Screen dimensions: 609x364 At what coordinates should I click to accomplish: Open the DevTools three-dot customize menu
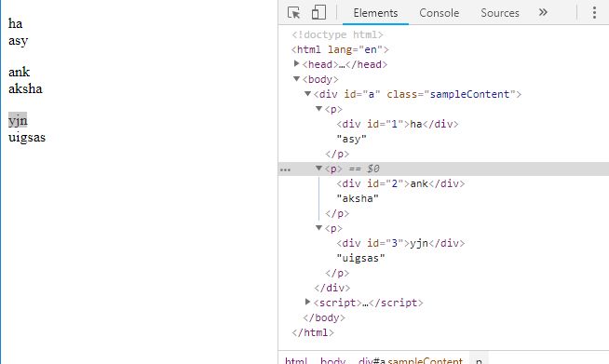(594, 12)
